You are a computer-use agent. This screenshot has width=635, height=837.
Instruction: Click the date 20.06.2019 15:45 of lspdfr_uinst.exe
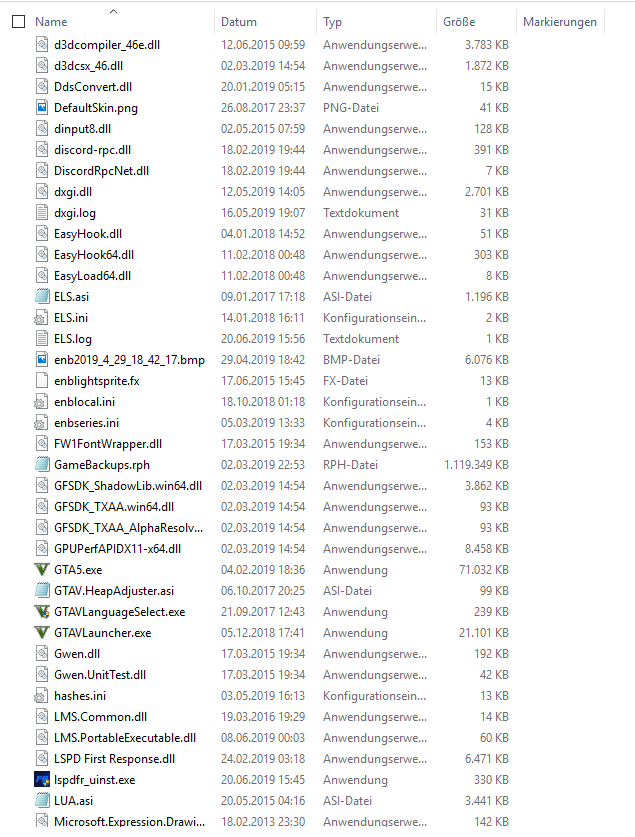pyautogui.click(x=263, y=779)
